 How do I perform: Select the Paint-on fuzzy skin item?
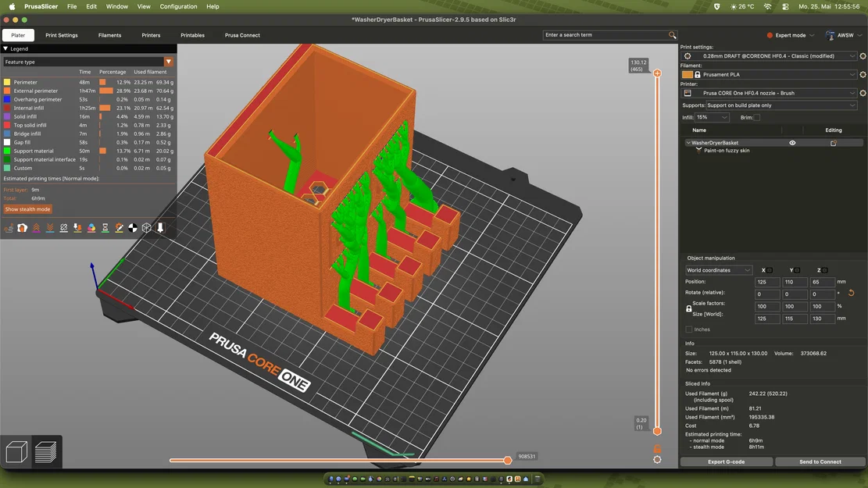pos(727,151)
